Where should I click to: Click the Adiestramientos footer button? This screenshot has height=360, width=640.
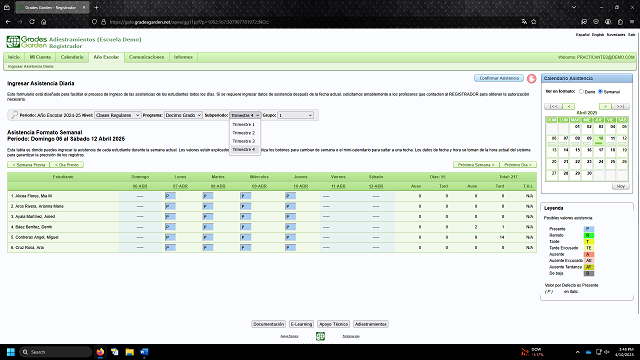pyautogui.click(x=371, y=324)
